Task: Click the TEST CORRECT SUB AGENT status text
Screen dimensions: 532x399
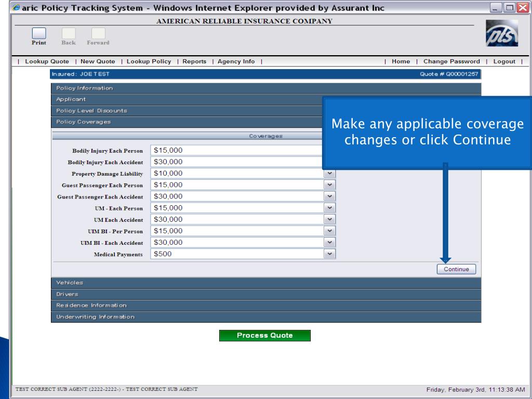Action: pyautogui.click(x=107, y=389)
